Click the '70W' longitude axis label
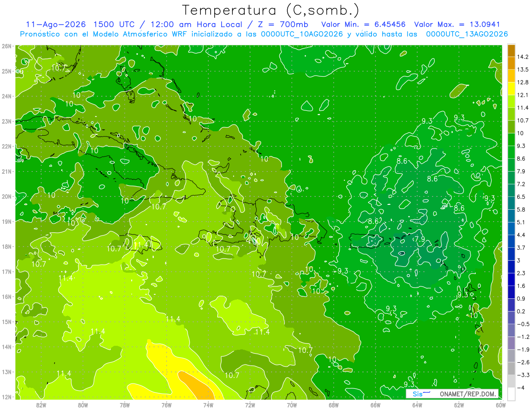Viewport: 532px width, 411px height. (x=292, y=405)
